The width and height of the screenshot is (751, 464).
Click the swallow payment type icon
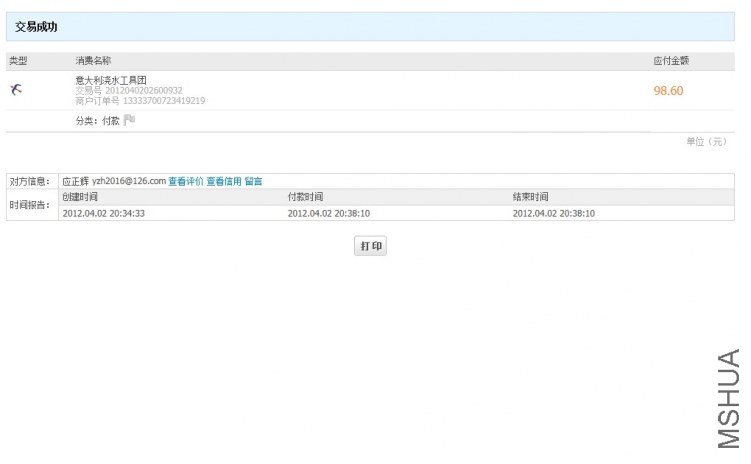[x=16, y=90]
